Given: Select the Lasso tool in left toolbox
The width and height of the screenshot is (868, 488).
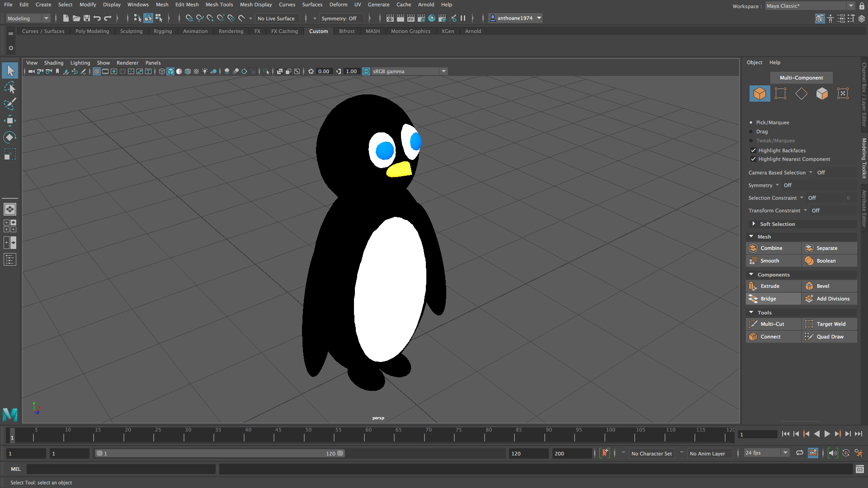Looking at the screenshot, I should tap(10, 87).
